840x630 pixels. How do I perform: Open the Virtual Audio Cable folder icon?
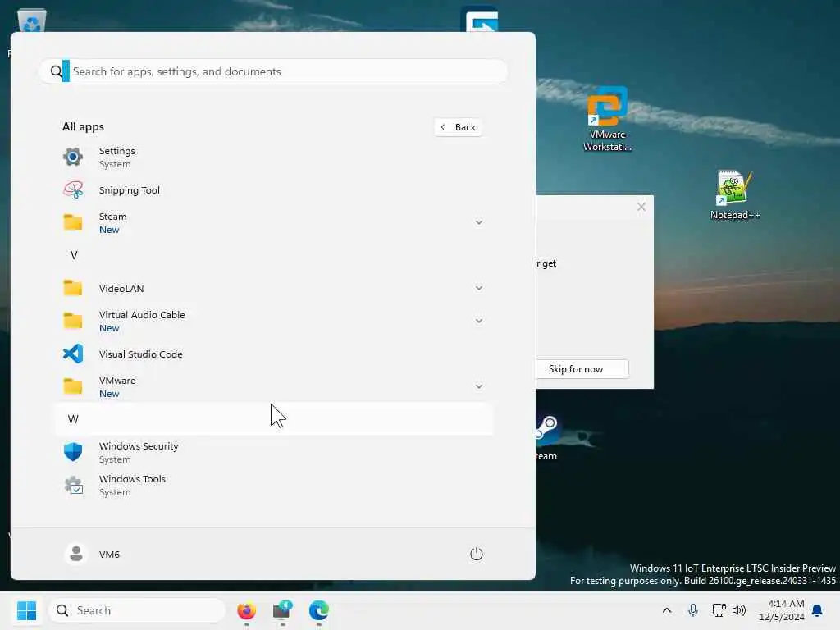(73, 321)
